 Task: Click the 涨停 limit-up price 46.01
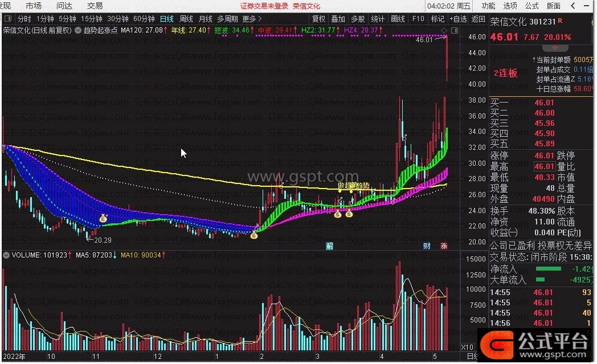click(544, 156)
